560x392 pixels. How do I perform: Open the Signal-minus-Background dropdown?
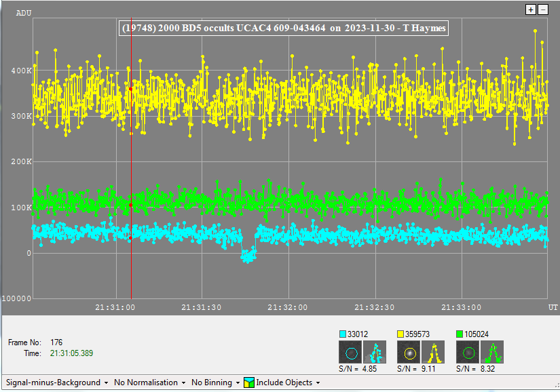pyautogui.click(x=57, y=383)
